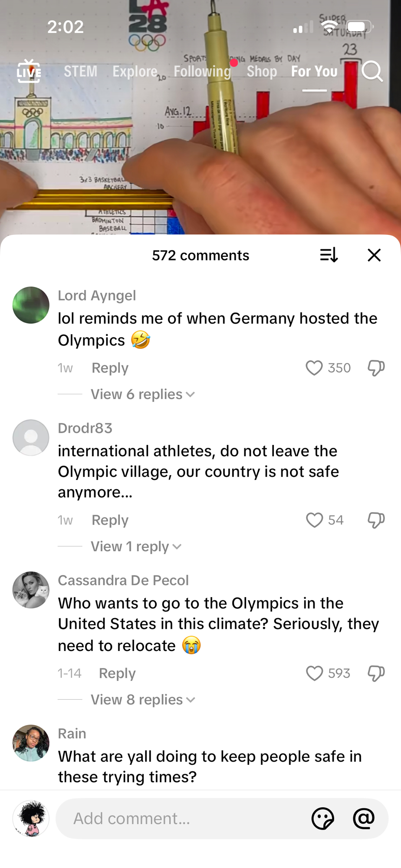401x868 pixels.
Task: Close the comments panel
Action: [374, 255]
